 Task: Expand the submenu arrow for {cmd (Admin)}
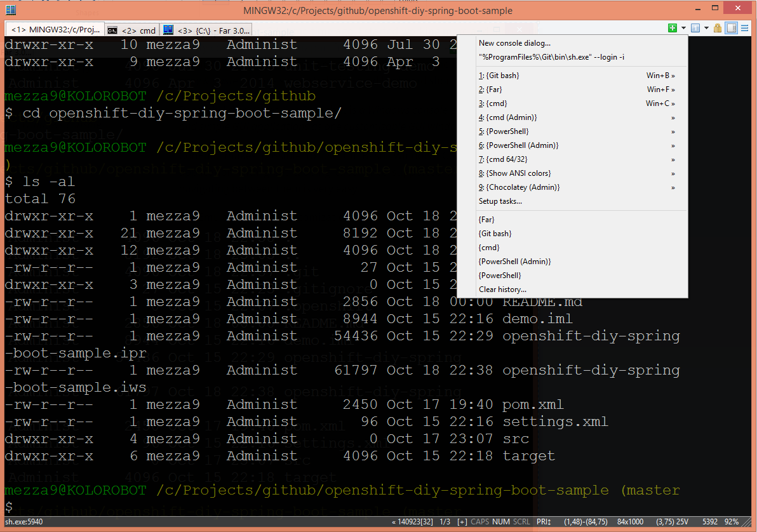(673, 118)
